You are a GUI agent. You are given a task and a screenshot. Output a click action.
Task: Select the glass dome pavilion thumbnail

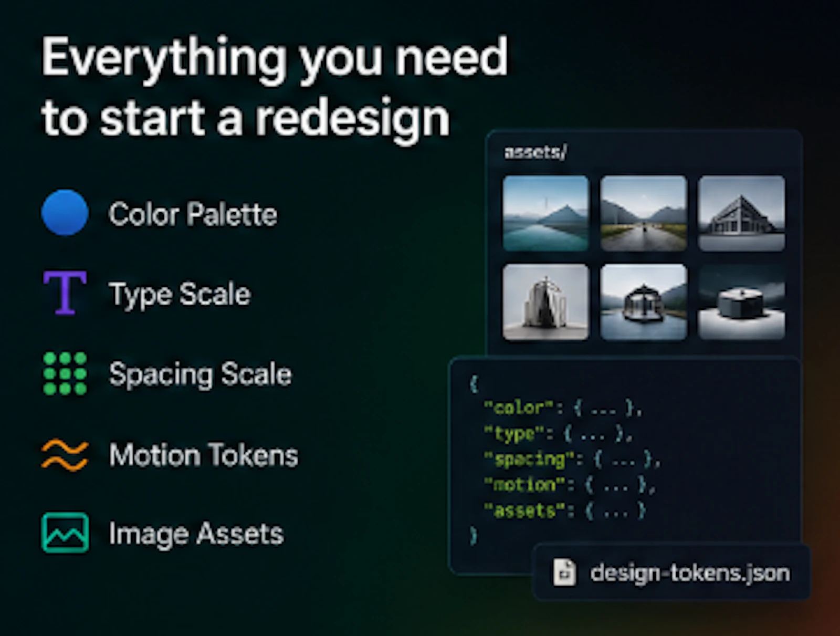[644, 302]
